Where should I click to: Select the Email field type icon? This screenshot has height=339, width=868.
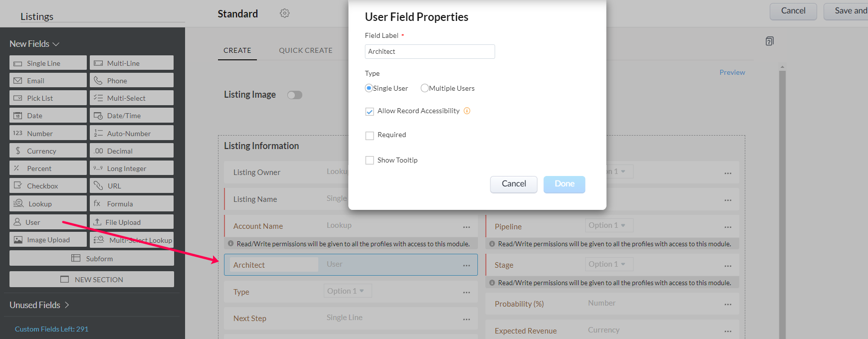[x=18, y=81]
